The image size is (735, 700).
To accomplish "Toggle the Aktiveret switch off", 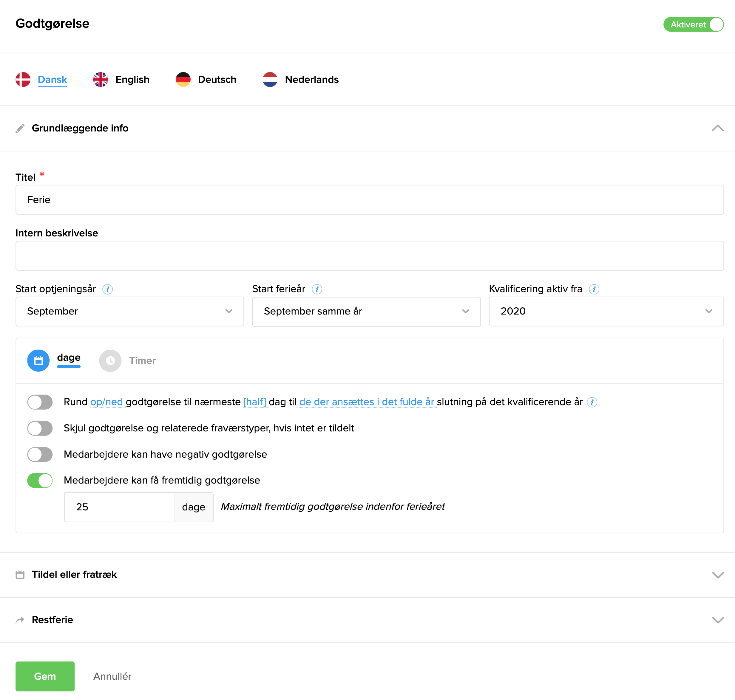I will (x=693, y=25).
